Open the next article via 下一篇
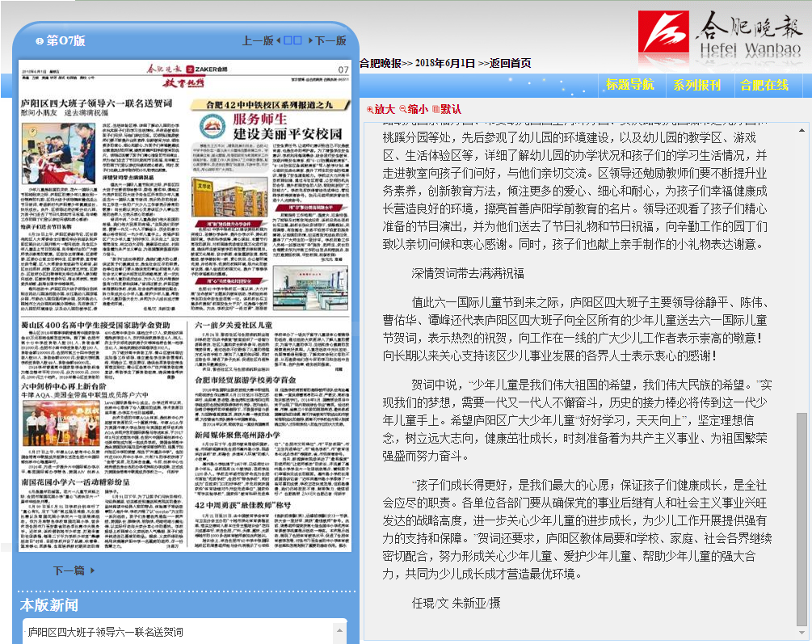 (69, 570)
